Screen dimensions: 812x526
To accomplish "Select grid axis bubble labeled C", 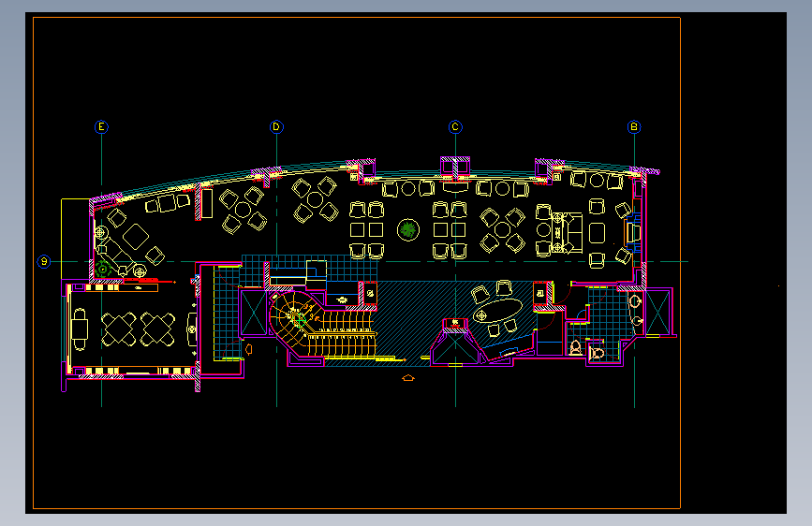I will pyautogui.click(x=455, y=127).
